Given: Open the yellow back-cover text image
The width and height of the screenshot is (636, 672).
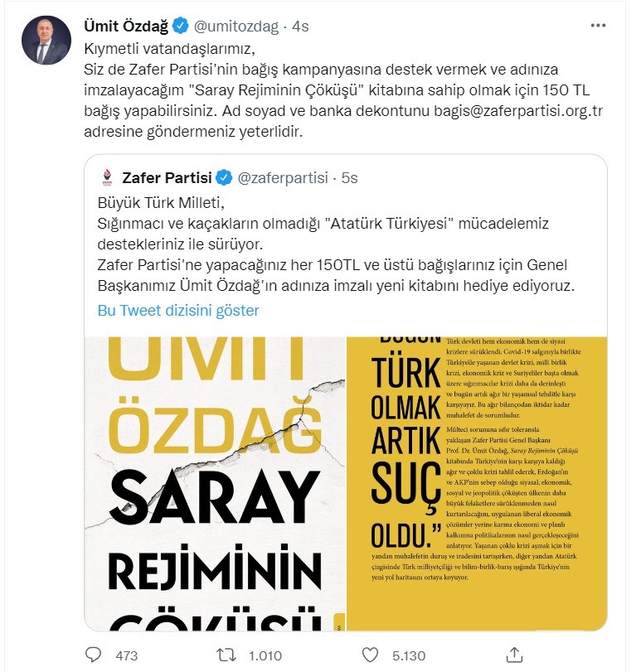Looking at the screenshot, I should click(477, 484).
